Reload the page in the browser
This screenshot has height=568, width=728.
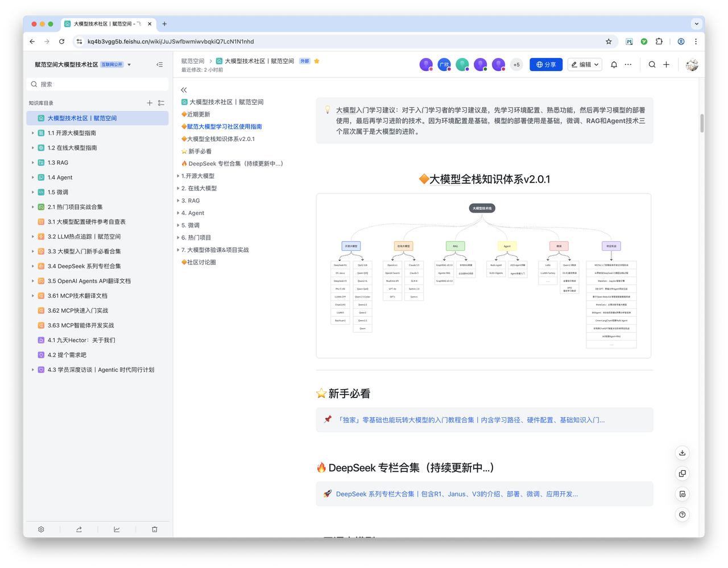coord(61,42)
